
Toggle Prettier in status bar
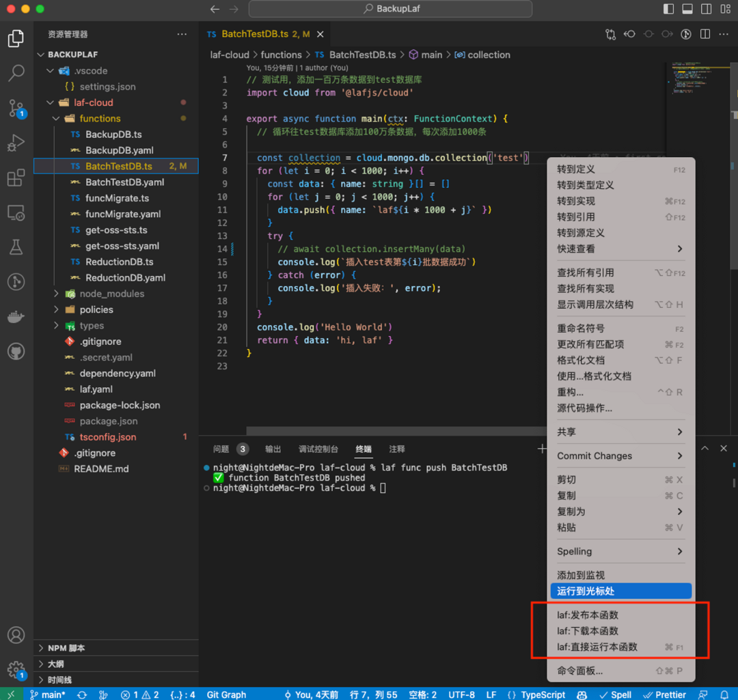[664, 695]
